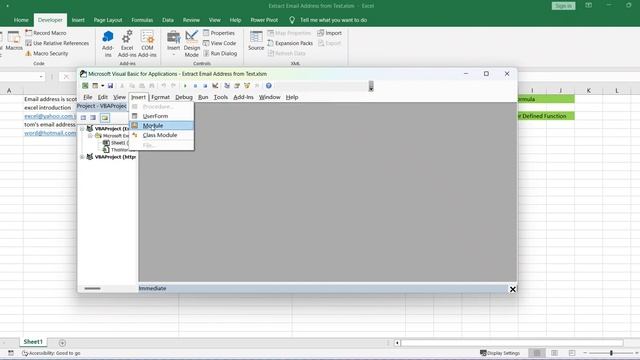Image resolution: width=640 pixels, height=360 pixels.
Task: Open the Insert controls dropdown in ribbon
Action: click(x=173, y=43)
